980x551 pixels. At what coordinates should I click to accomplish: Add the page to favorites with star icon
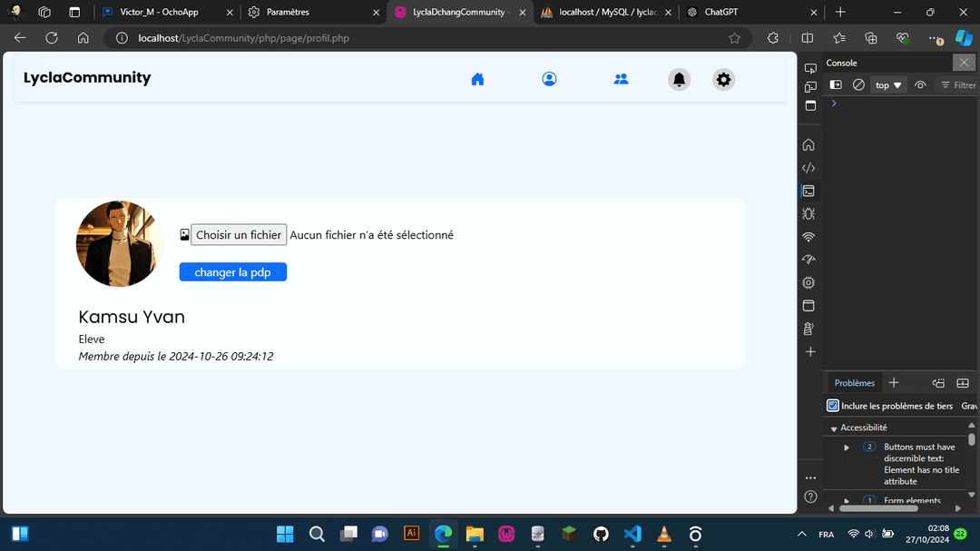point(734,38)
